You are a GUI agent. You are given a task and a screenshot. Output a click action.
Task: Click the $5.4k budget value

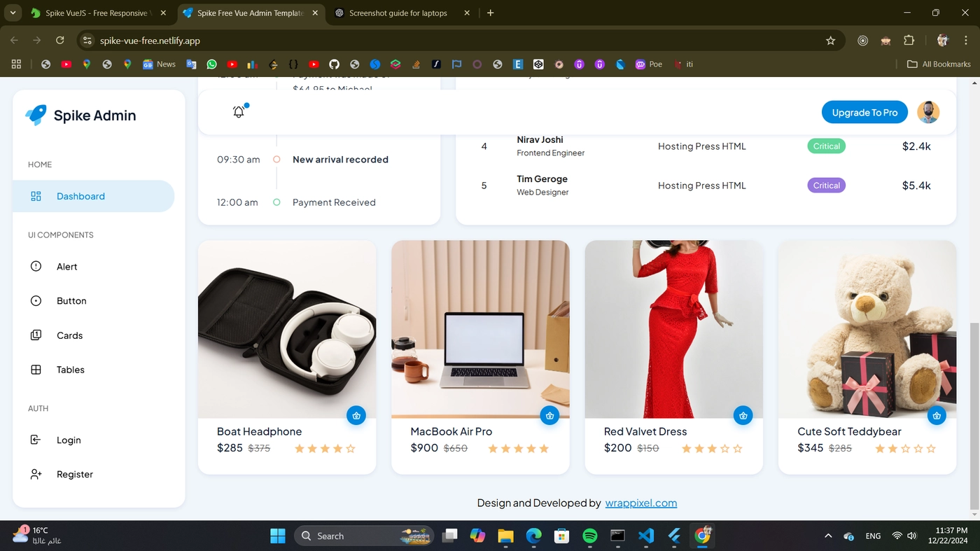916,186
